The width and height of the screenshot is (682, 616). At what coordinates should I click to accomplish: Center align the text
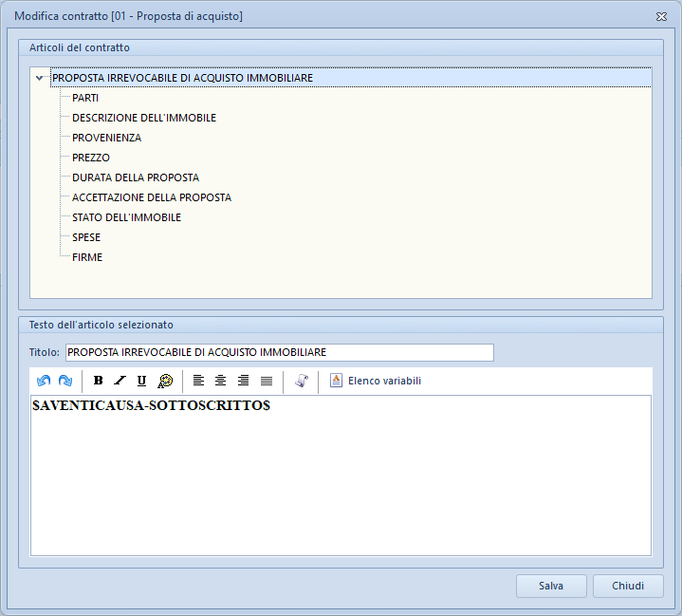click(x=220, y=381)
